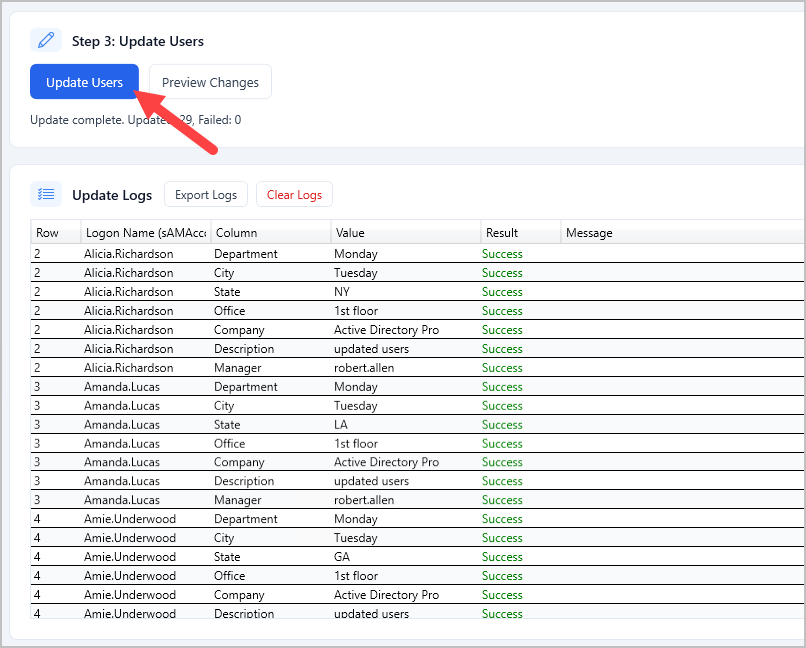Export Logs to a file

tap(206, 195)
